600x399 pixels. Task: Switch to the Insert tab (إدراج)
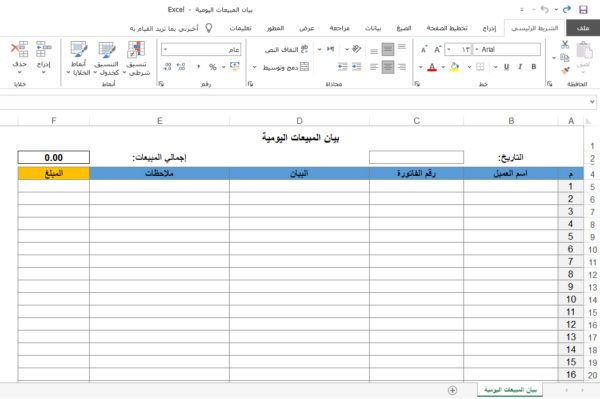tap(489, 28)
